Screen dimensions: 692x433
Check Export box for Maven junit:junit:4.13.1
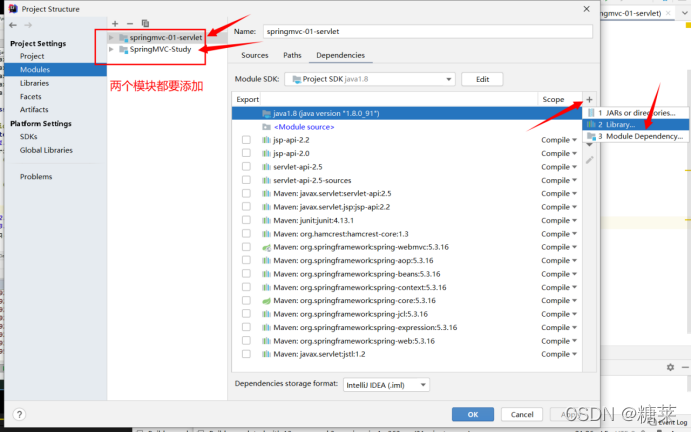246,220
